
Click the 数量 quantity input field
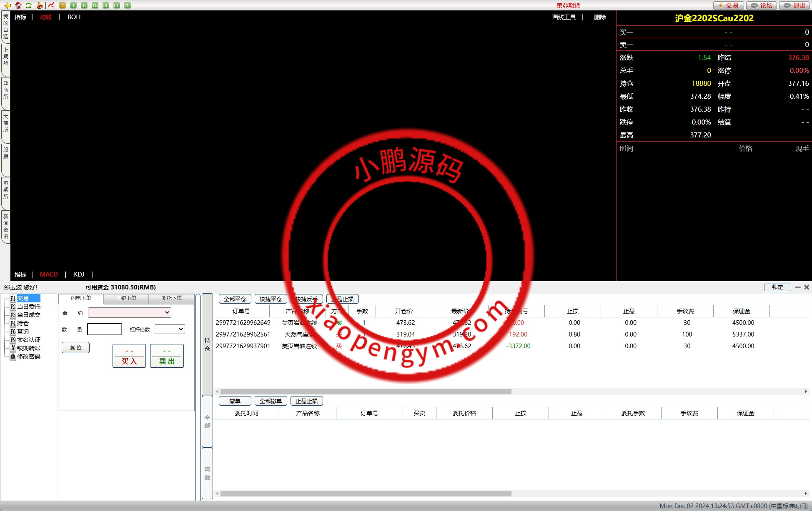[x=105, y=329]
